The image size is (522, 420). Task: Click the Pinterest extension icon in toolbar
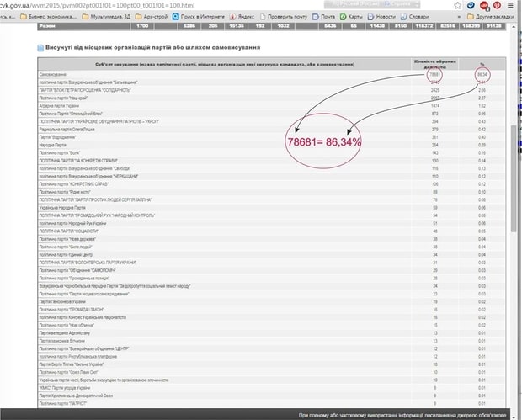[497, 4]
